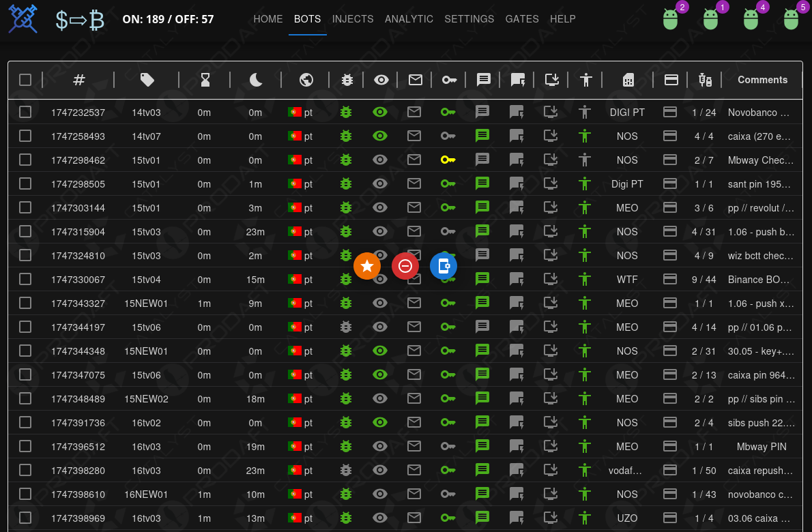Viewport: 812px width, 532px height.
Task: Click the credit card column header icon
Action: tap(671, 80)
